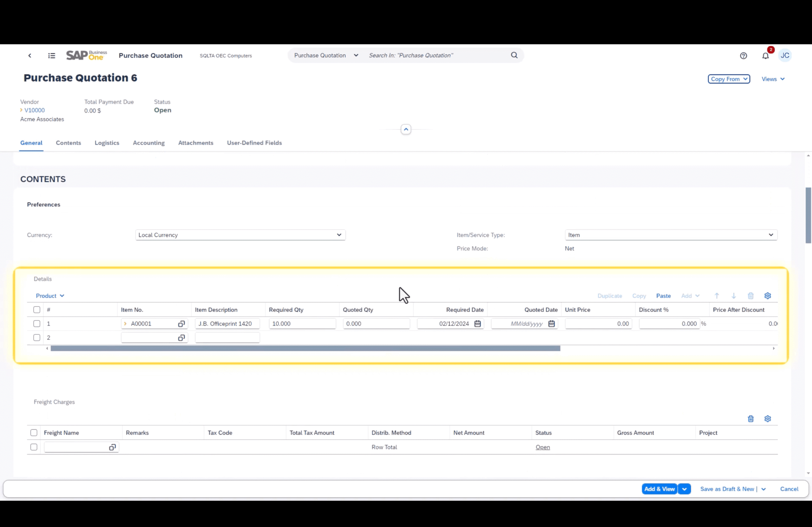Switch to the Contents tab
The image size is (812, 527).
69,143
